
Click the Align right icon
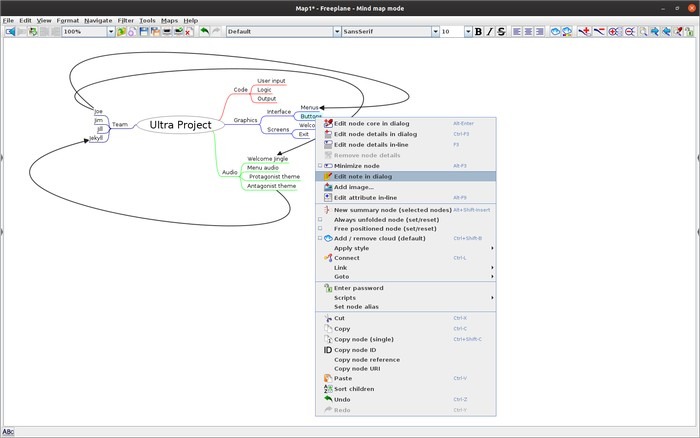[539, 31]
